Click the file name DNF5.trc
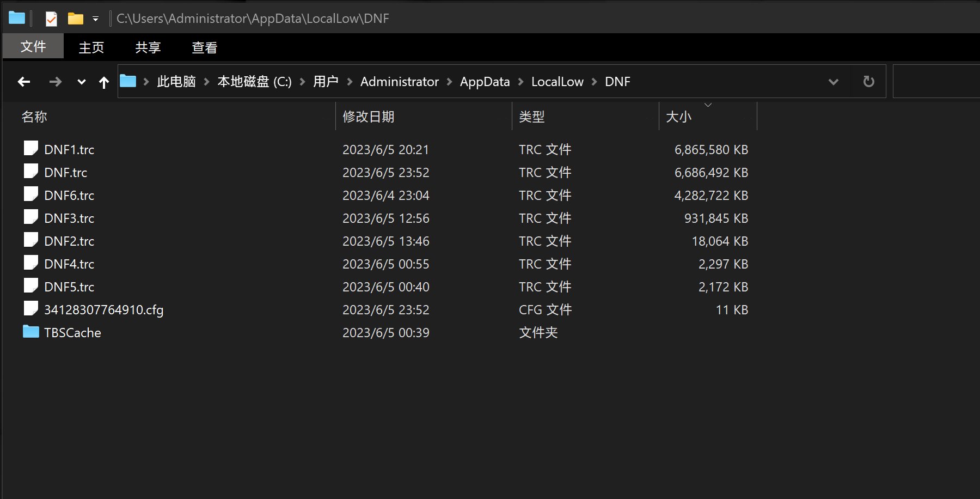 69,287
